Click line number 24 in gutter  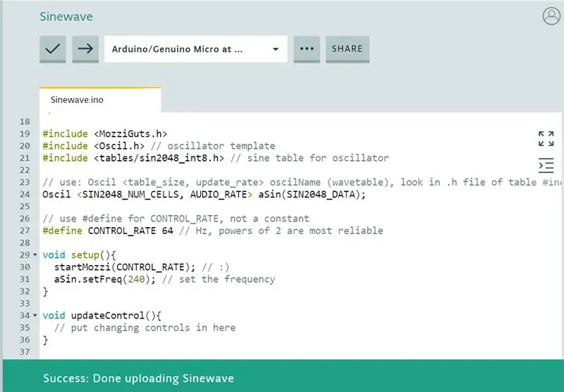tap(25, 194)
